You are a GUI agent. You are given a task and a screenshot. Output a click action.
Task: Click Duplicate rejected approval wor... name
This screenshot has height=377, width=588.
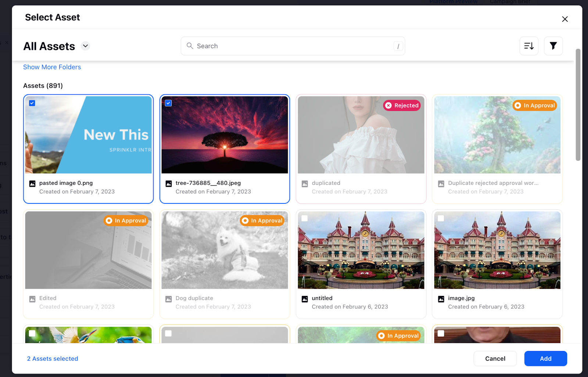pos(493,183)
